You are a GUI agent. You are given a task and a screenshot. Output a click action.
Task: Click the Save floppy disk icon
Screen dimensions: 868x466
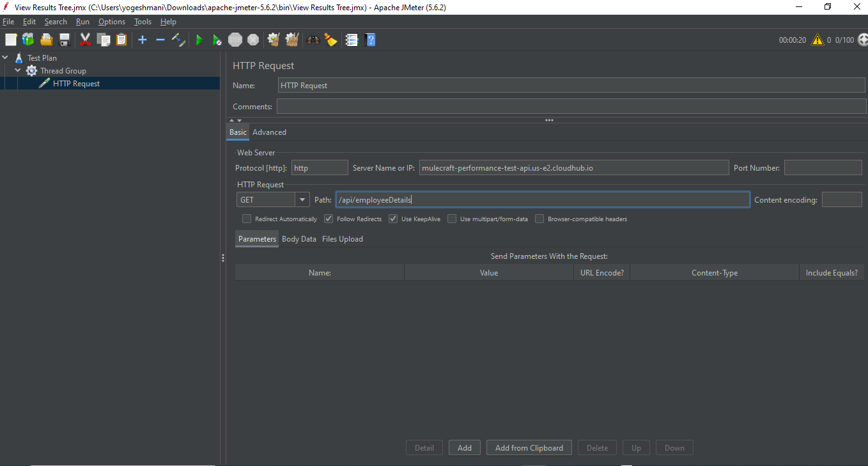tap(65, 40)
